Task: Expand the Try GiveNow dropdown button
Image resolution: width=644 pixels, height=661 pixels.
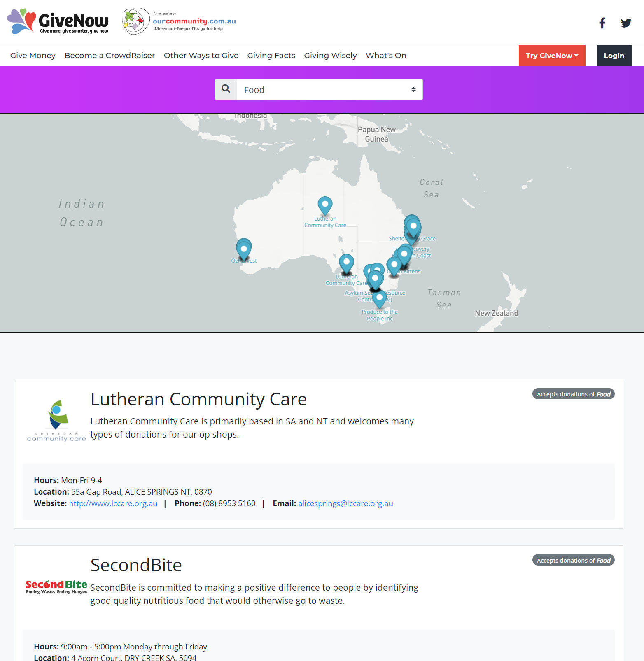Action: [x=552, y=56]
